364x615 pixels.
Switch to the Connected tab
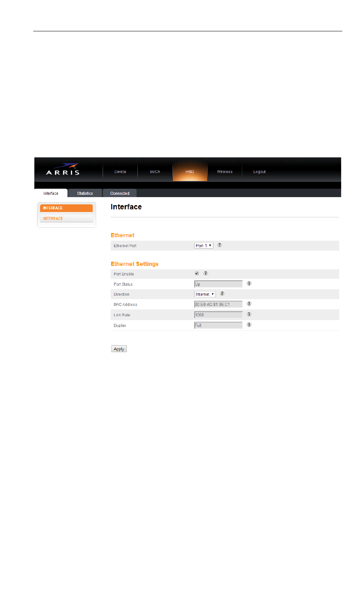(120, 193)
